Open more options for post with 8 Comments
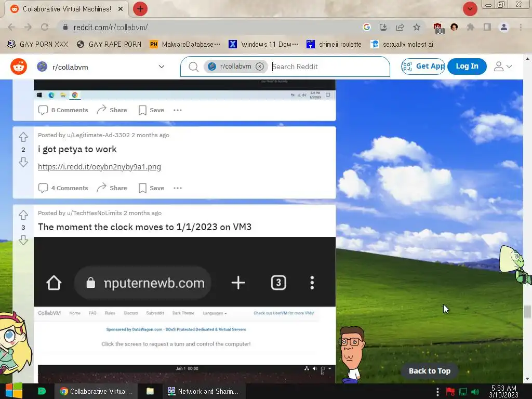Image resolution: width=532 pixels, height=399 pixels. (x=178, y=110)
